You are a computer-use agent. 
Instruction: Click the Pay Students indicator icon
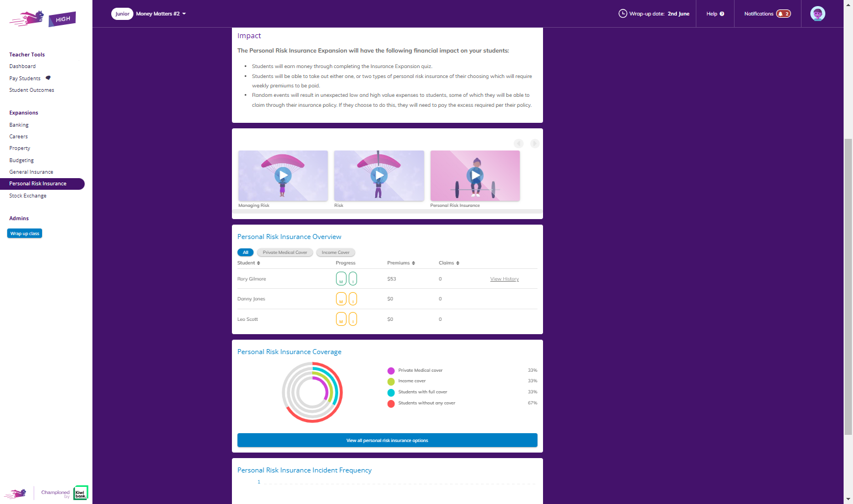tap(48, 78)
